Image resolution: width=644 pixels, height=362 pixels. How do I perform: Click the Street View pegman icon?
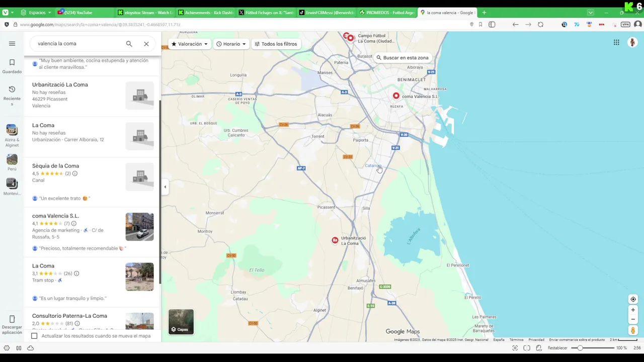(x=633, y=330)
